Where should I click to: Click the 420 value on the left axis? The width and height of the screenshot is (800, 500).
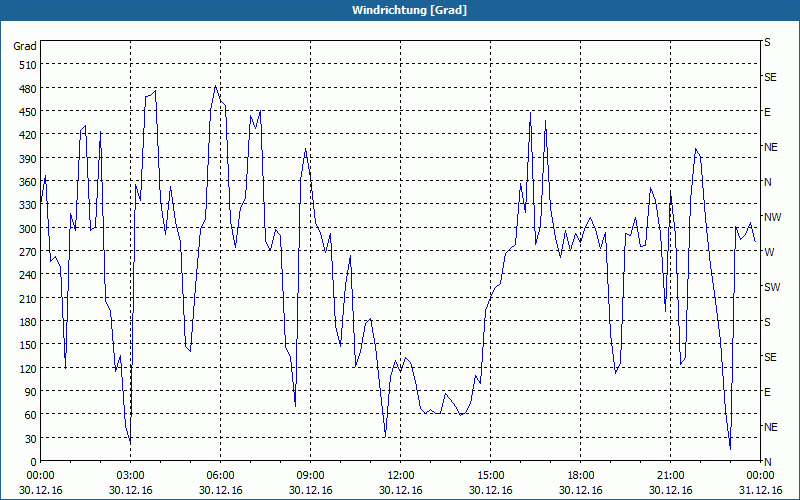[28, 135]
